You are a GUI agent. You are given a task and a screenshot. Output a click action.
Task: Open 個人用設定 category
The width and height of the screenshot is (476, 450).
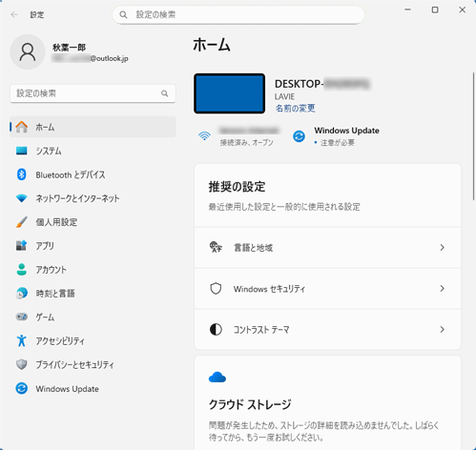[x=93, y=222]
